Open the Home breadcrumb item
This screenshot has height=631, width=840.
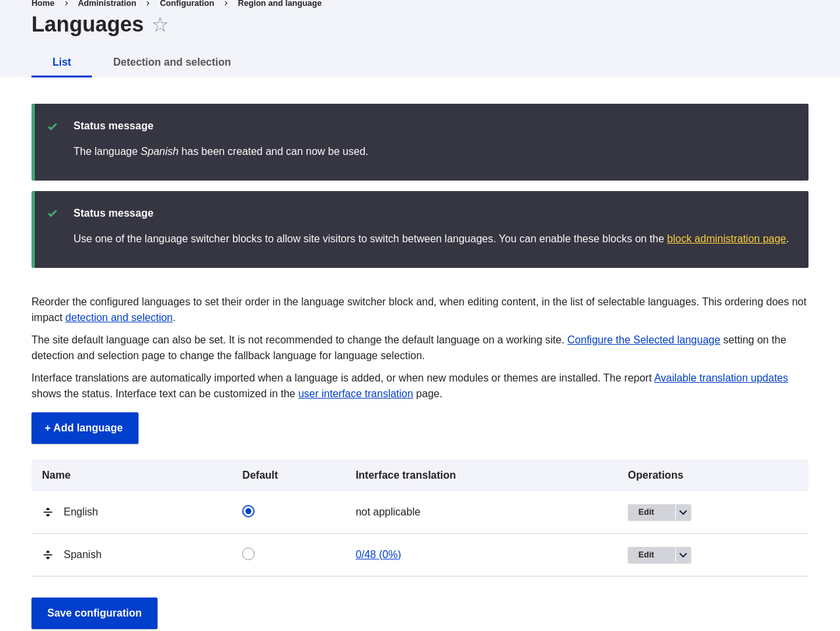pyautogui.click(x=42, y=3)
